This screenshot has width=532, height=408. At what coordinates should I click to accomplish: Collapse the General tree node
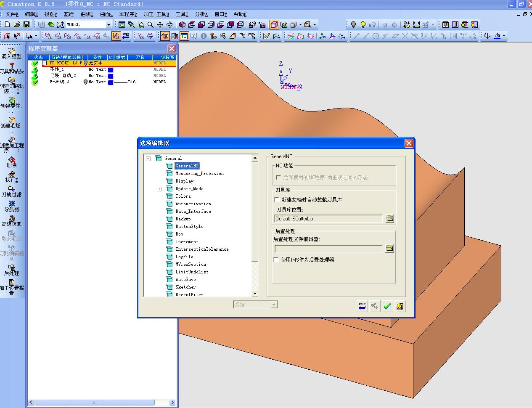pos(148,159)
